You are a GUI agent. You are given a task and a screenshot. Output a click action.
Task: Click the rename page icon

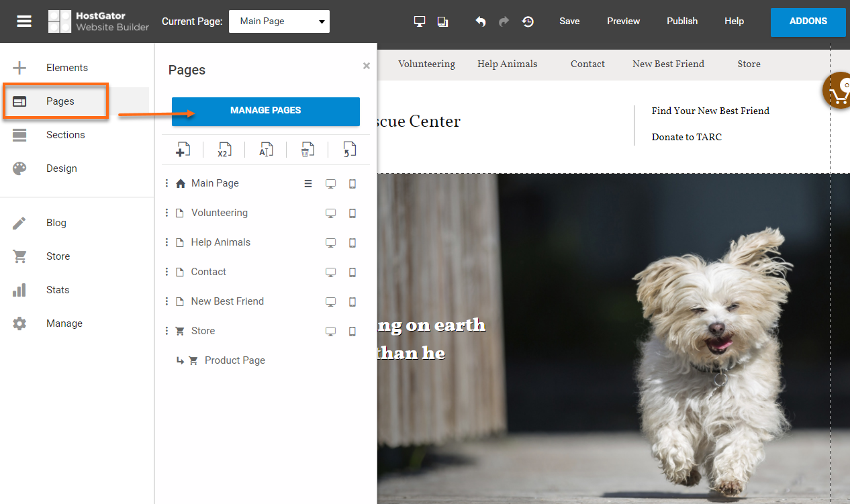[x=266, y=150]
